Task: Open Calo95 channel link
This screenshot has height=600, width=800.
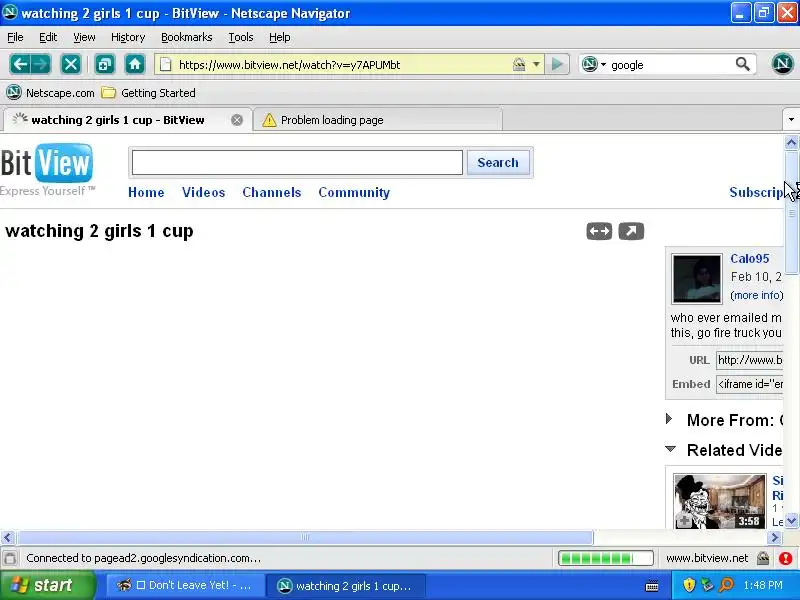Action: tap(749, 259)
